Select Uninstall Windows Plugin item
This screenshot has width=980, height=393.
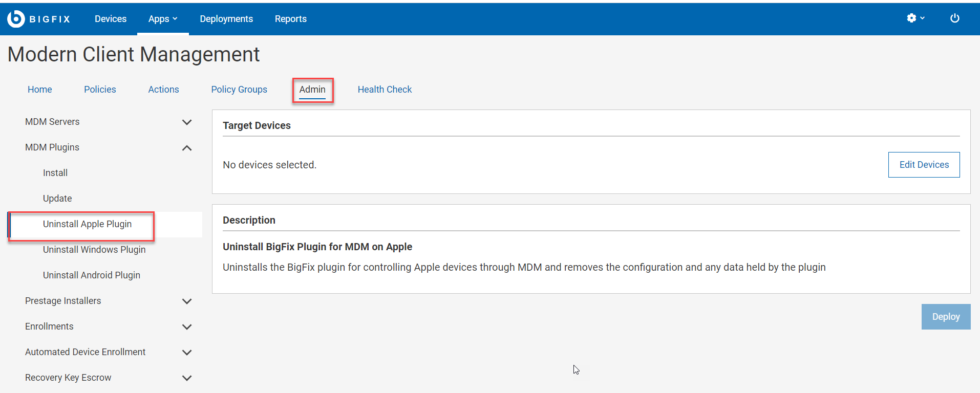pos(94,250)
